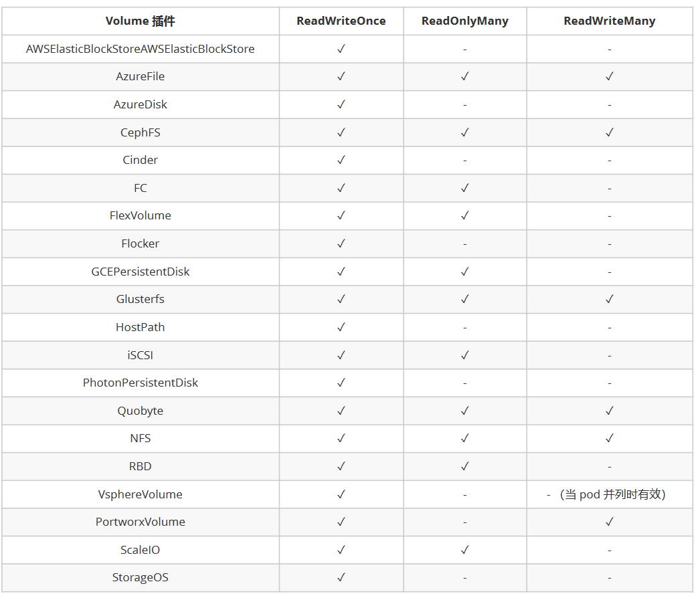
Task: Click the PortworxVolume ReadWriteMany checkmark
Action: click(610, 522)
